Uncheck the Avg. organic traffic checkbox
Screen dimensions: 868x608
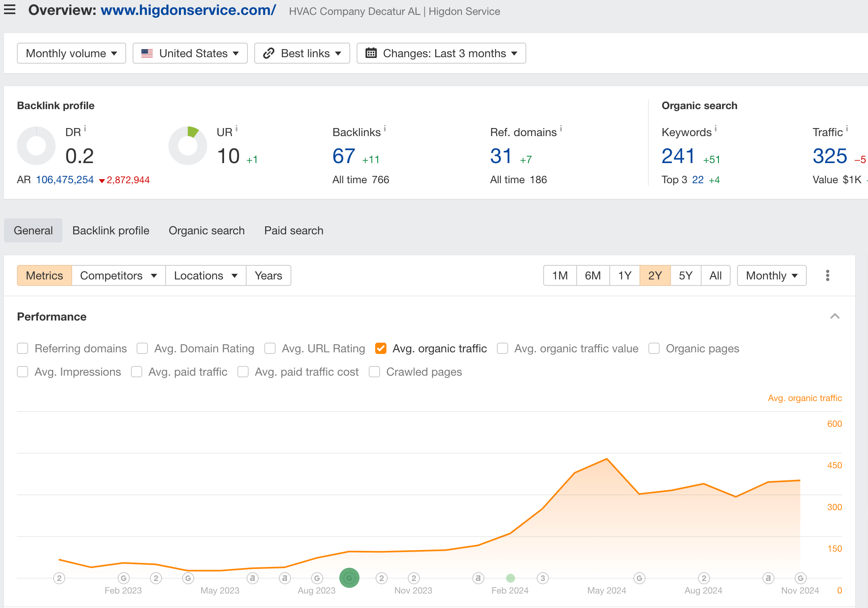pyautogui.click(x=381, y=348)
